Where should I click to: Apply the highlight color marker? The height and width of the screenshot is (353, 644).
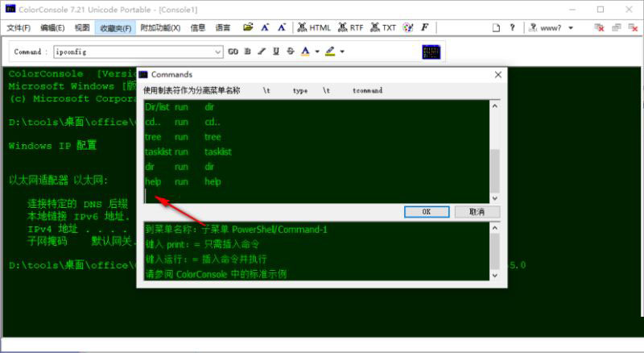(x=330, y=52)
